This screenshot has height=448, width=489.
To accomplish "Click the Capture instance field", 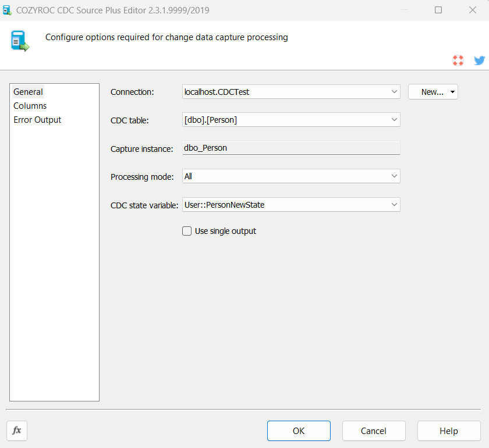I will click(291, 148).
